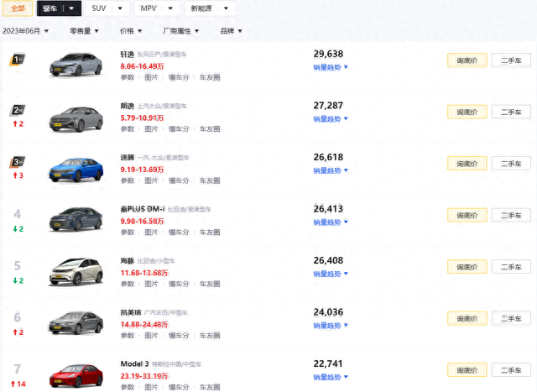Image resolution: width=537 pixels, height=392 pixels.
Task: Click 二手车 for 速腾
Action: tap(511, 164)
